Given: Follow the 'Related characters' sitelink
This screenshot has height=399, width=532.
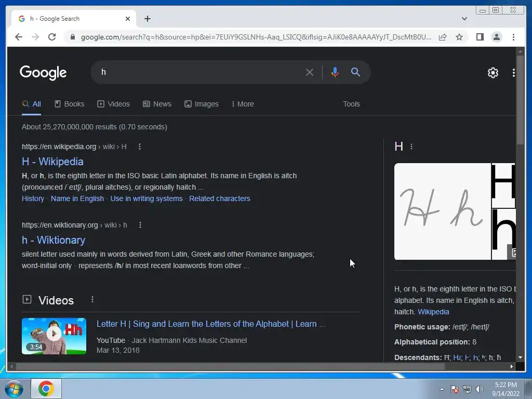Looking at the screenshot, I should [x=220, y=198].
